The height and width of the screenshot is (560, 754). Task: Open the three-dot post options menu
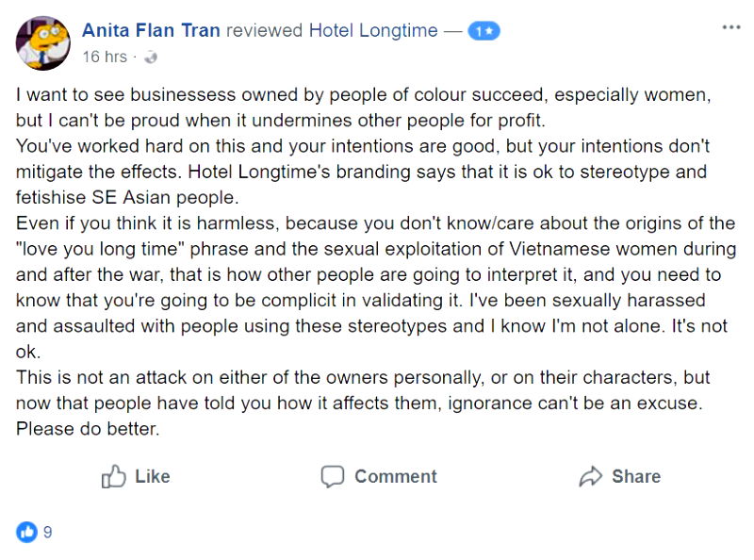(x=730, y=27)
